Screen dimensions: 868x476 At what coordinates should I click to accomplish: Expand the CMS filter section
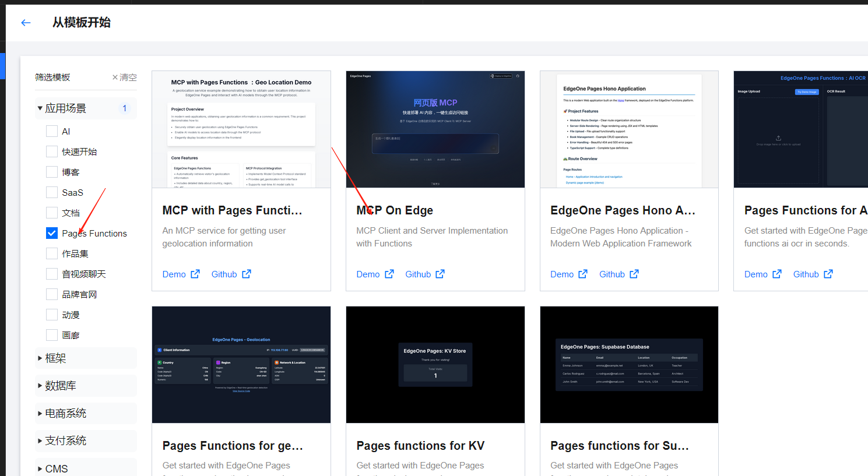pos(86,468)
